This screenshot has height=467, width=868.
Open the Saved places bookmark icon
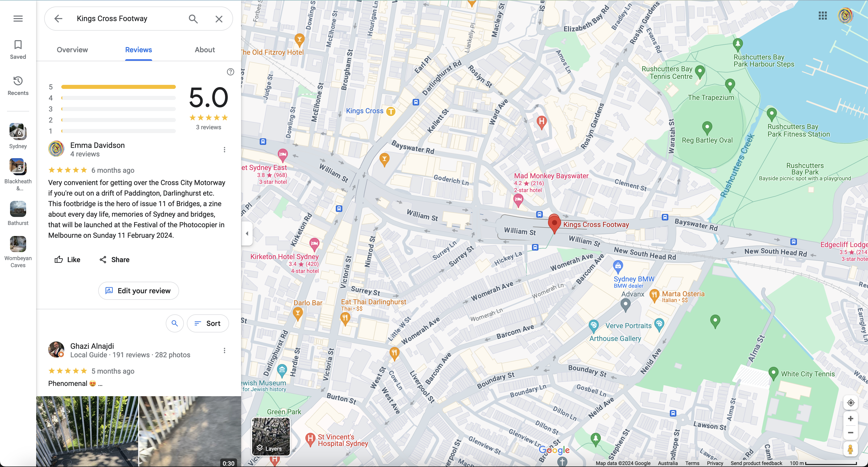pos(18,49)
